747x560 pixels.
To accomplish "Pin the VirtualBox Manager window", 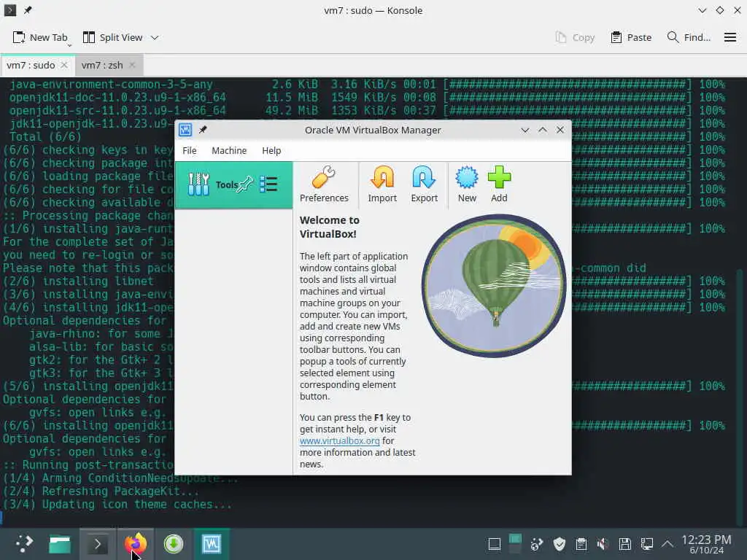I will 203,130.
